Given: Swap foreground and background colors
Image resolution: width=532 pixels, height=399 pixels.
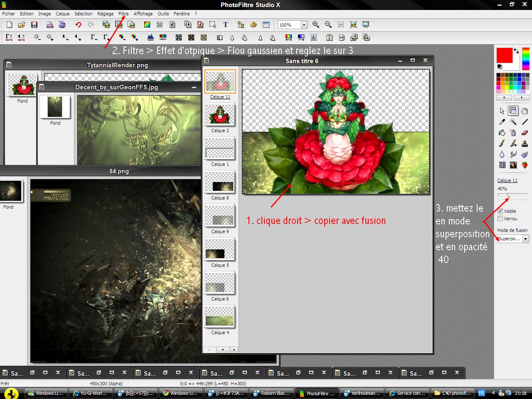Looking at the screenshot, I should tap(516, 51).
